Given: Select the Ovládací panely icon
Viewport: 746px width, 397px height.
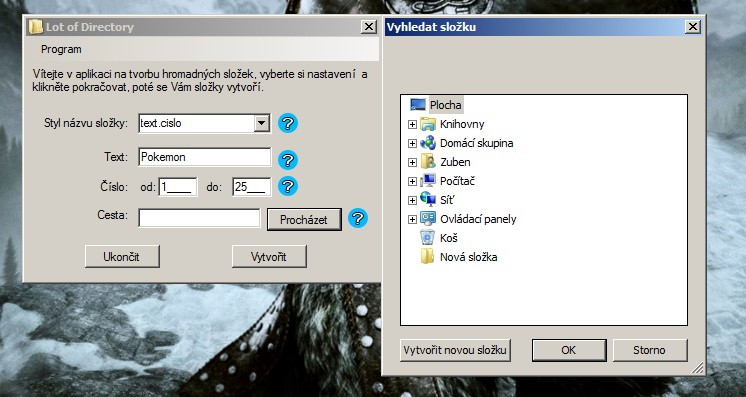Looking at the screenshot, I should (428, 219).
